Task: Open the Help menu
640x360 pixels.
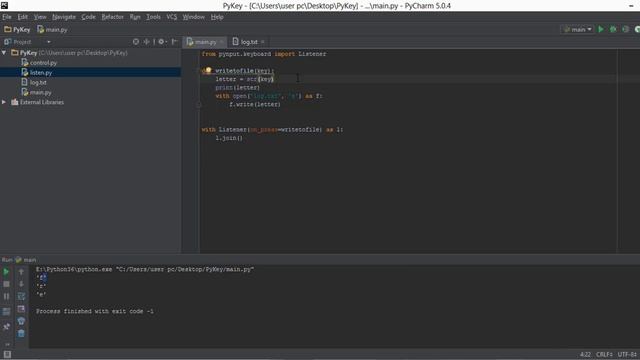Action: tap(217, 17)
